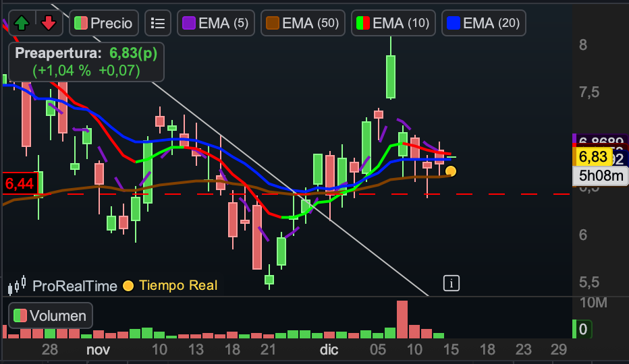Click the green up arrow icon
Viewport: 629px width, 364px height.
pyautogui.click(x=22, y=23)
